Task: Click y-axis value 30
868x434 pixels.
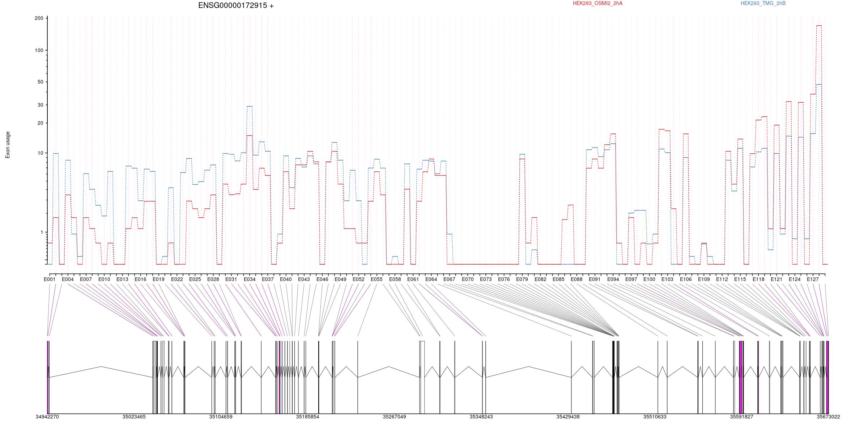Action: [x=41, y=105]
